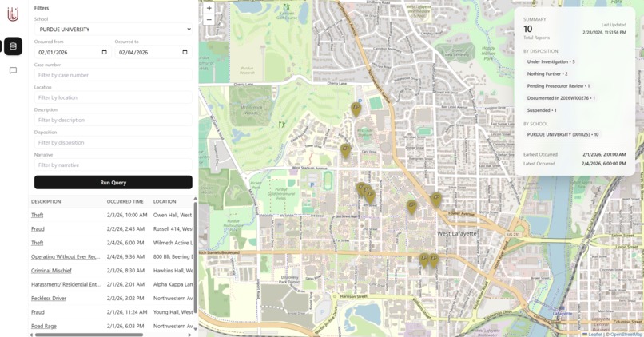Image resolution: width=644 pixels, height=337 pixels.
Task: Click the 2/4/26, 9:36 AM time cell
Action: (125, 256)
